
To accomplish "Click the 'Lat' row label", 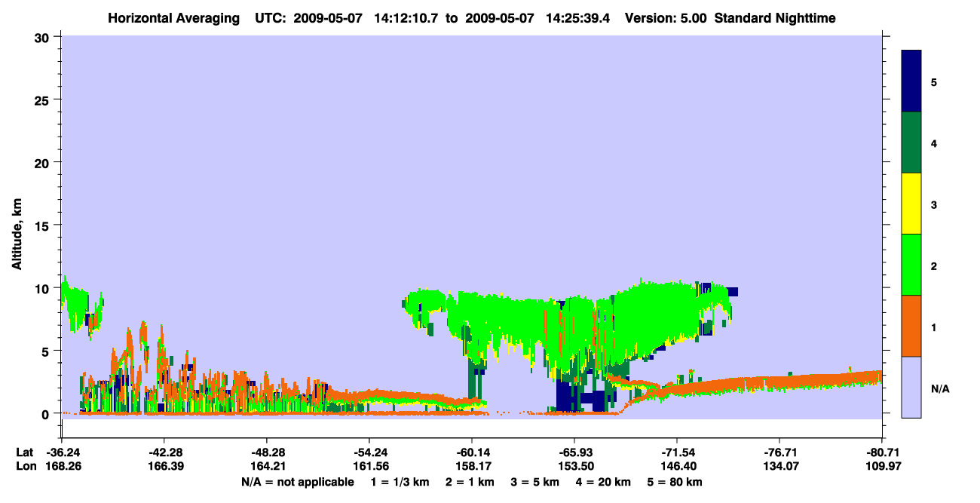I will (25, 452).
